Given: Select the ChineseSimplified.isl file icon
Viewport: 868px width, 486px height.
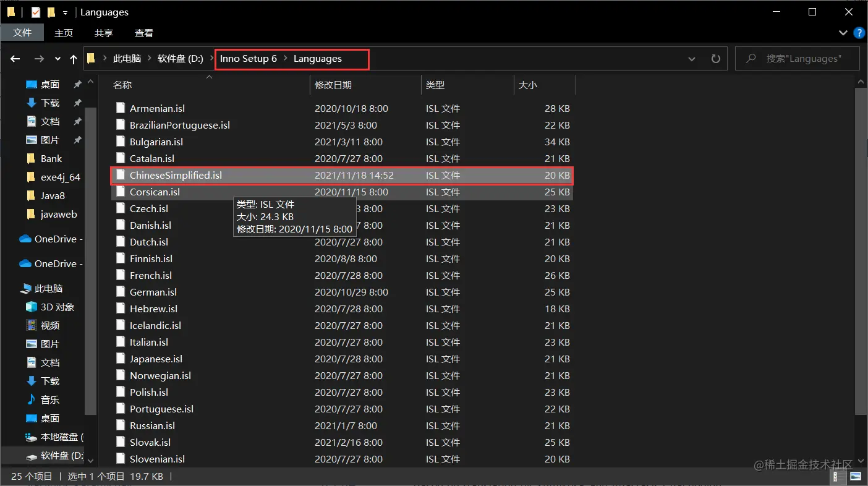Looking at the screenshot, I should point(121,175).
